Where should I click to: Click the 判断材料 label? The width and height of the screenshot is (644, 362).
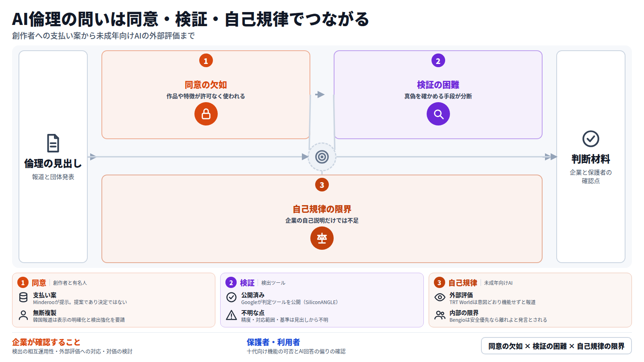point(591,159)
